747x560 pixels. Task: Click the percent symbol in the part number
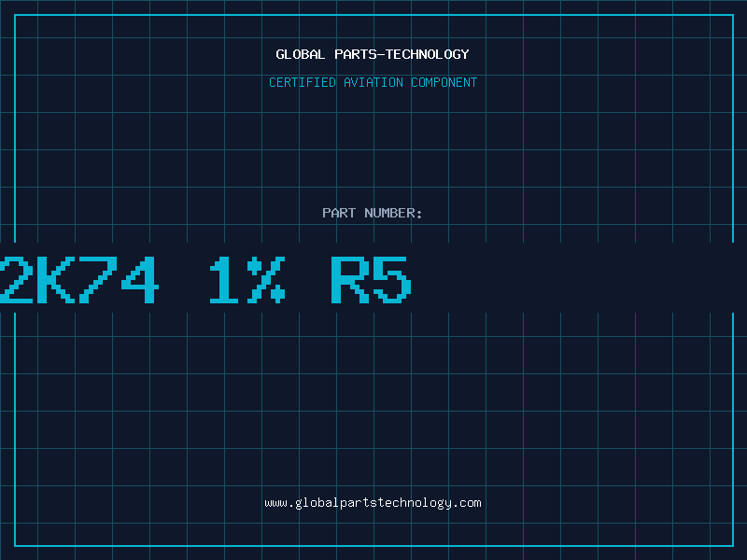266,280
